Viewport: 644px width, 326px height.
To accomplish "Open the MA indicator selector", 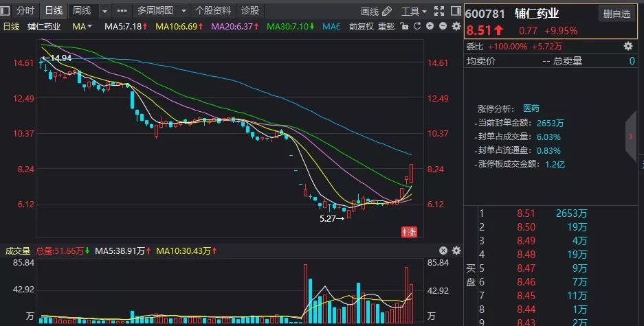I will point(82,27).
